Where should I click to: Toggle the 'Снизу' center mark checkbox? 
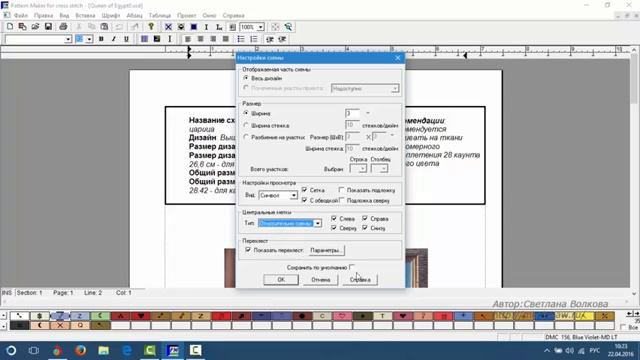point(365,228)
